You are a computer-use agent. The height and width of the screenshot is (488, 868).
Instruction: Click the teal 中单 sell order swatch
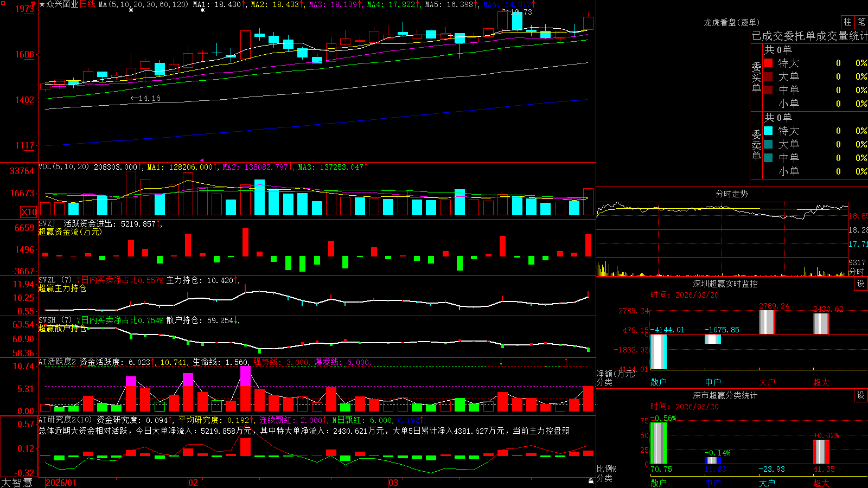(x=768, y=158)
